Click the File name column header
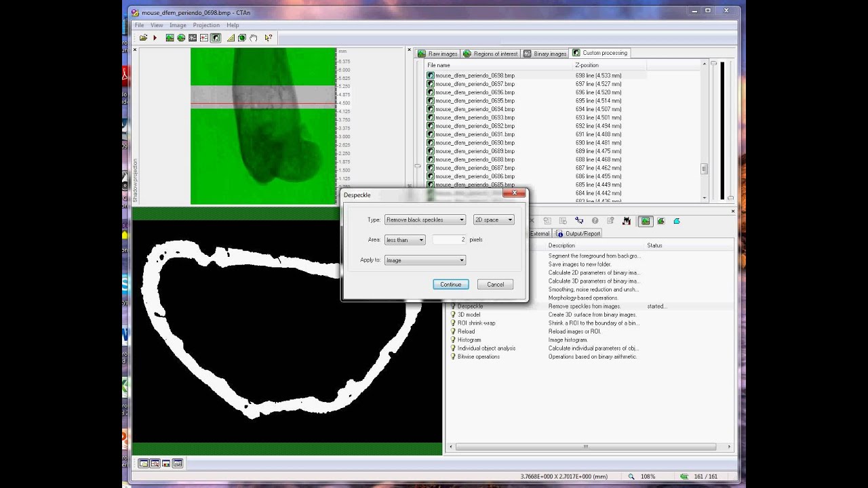 point(499,65)
